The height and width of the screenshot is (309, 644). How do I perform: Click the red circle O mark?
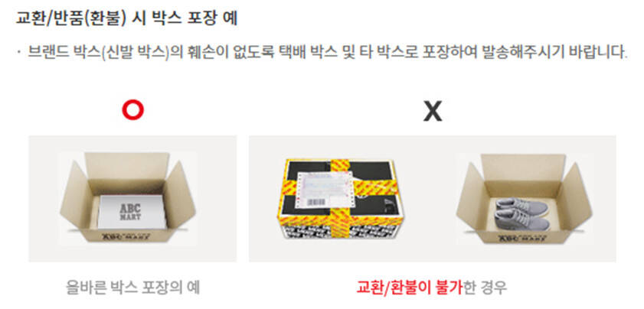133,110
